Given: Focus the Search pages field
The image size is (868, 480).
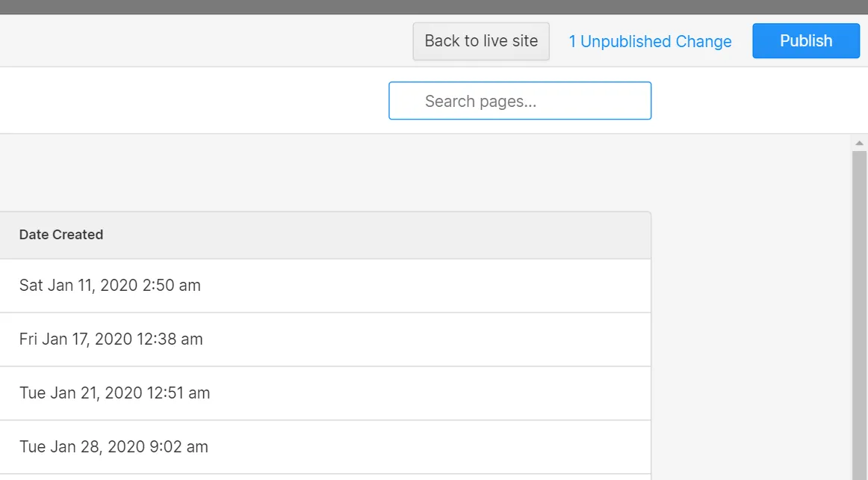Looking at the screenshot, I should point(520,101).
